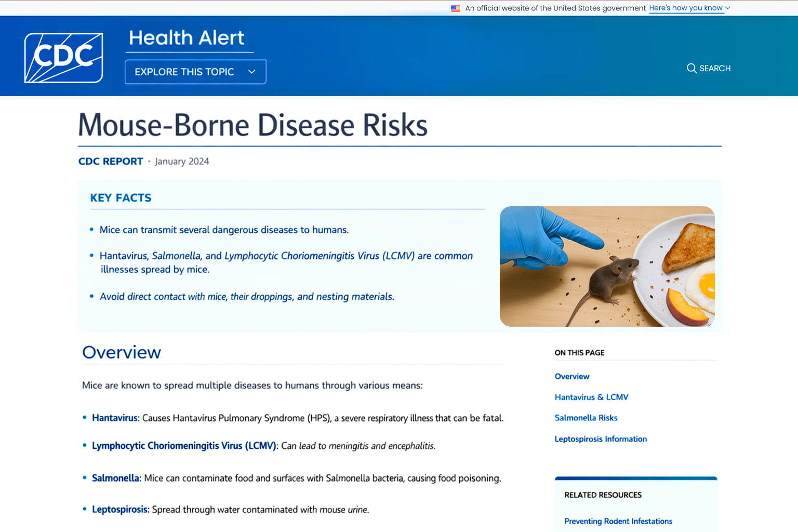Open the Health Alert site title
798x532 pixels.
pos(187,38)
